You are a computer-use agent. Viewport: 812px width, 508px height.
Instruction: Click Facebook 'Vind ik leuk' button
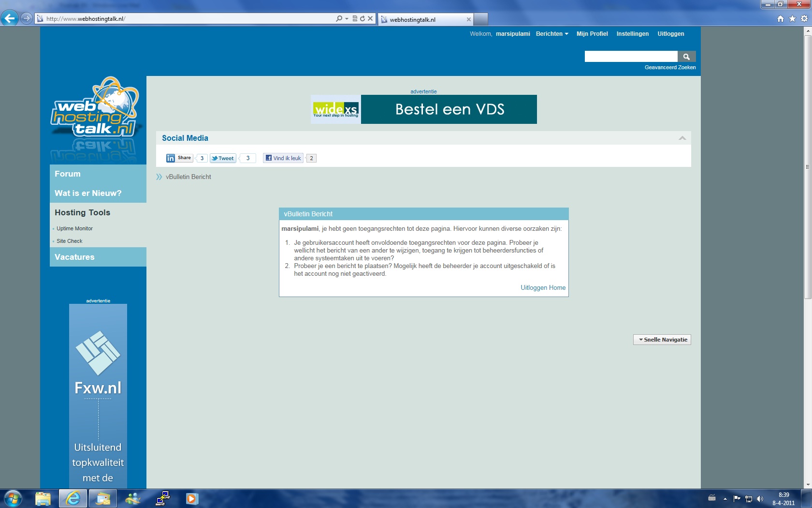(283, 158)
